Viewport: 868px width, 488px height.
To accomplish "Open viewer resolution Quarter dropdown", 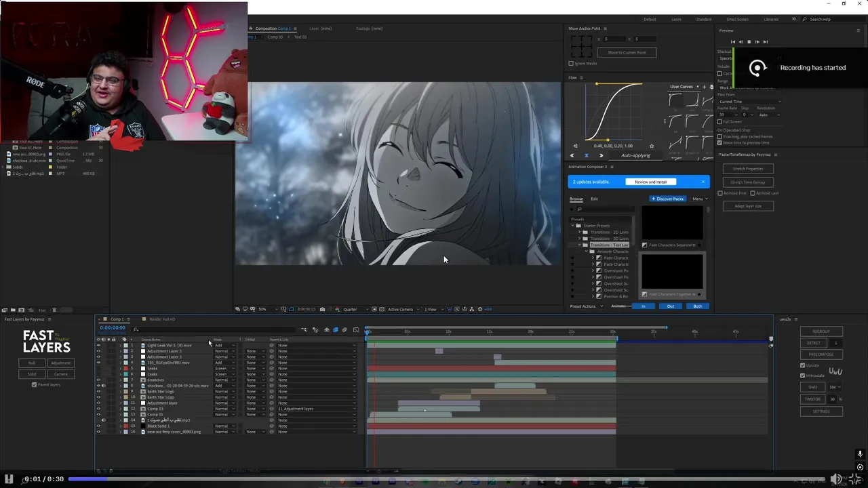I will [x=357, y=309].
